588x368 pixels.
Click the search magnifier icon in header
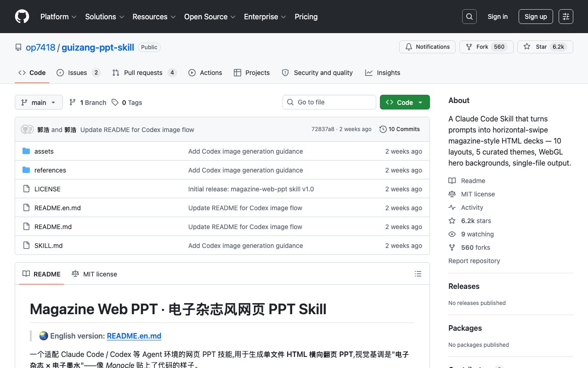click(469, 17)
